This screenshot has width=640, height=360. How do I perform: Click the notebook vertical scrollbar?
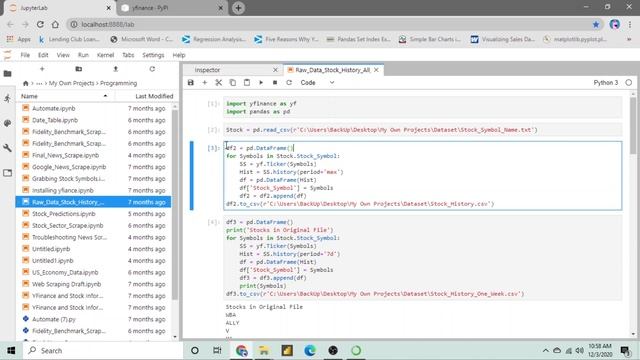click(x=633, y=126)
